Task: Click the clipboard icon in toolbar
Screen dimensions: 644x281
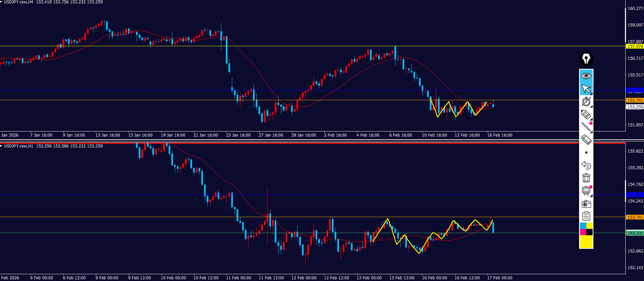Action: 586,216
